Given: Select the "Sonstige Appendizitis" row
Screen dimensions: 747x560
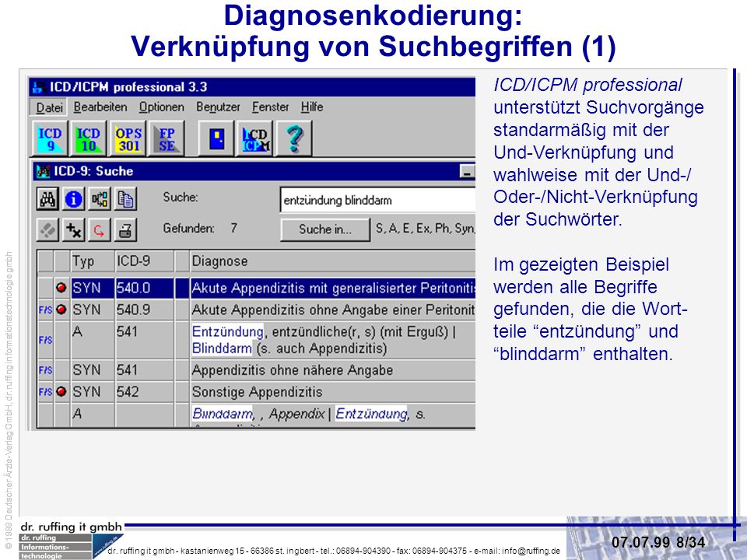Looking at the screenshot, I should click(x=256, y=392).
